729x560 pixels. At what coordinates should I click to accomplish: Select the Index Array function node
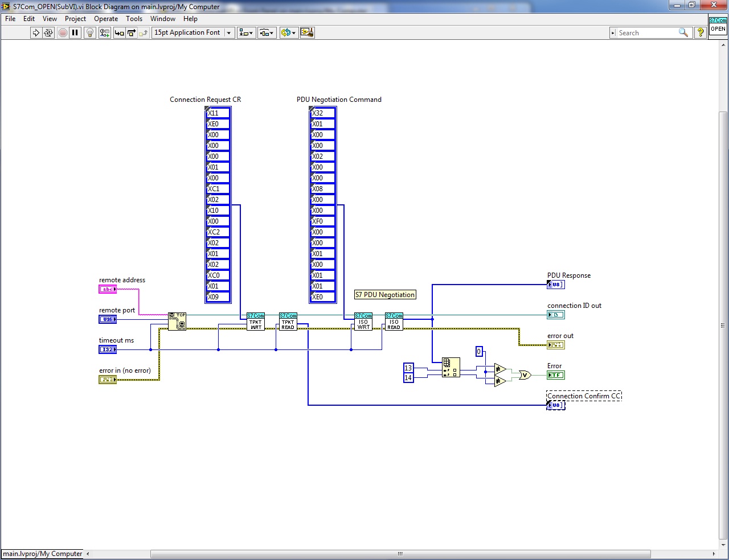coord(450,368)
